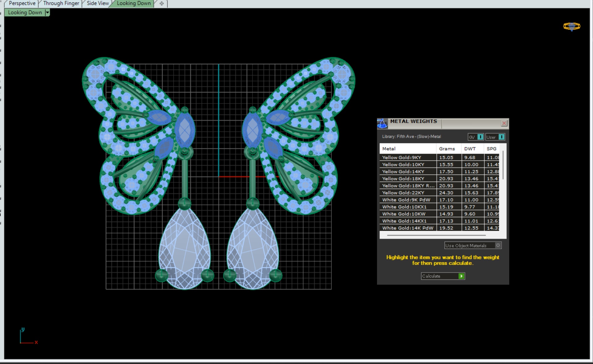Click the Calculate button
This screenshot has height=364, width=593.
tap(443, 276)
